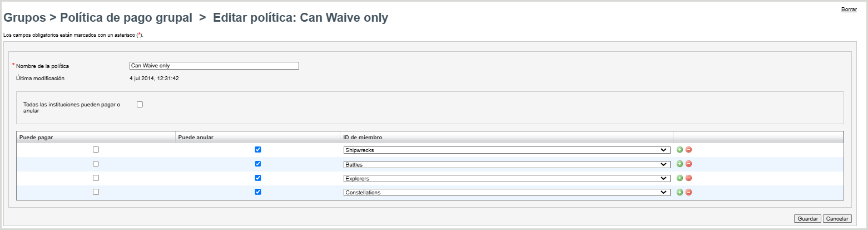Click green add icon in Shipwrecks row
This screenshot has width=868, height=230.
(x=679, y=150)
